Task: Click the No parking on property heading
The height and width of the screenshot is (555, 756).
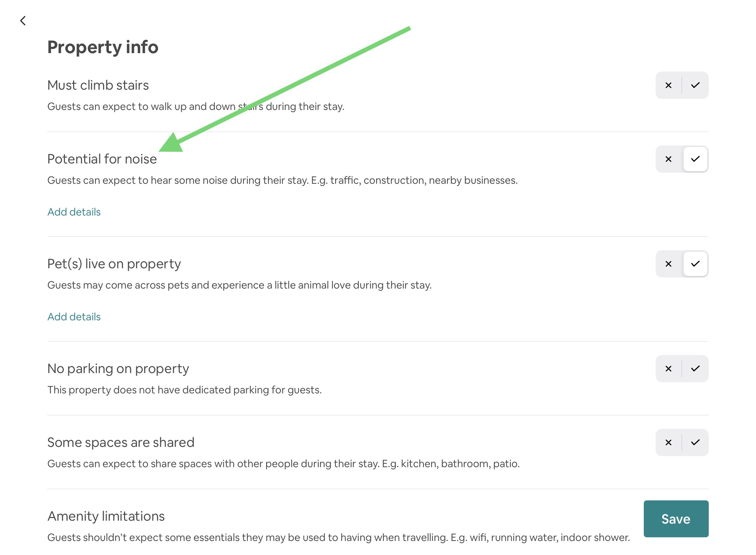Action: pyautogui.click(x=118, y=369)
